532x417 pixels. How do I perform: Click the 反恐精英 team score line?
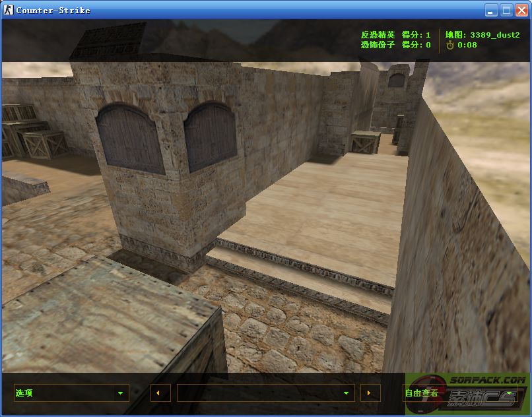point(395,35)
